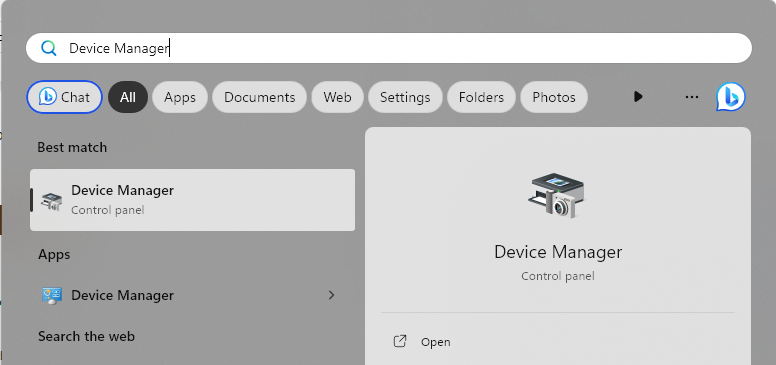The height and width of the screenshot is (365, 776).
Task: Click Device Manager icon under Apps
Action: click(x=51, y=295)
